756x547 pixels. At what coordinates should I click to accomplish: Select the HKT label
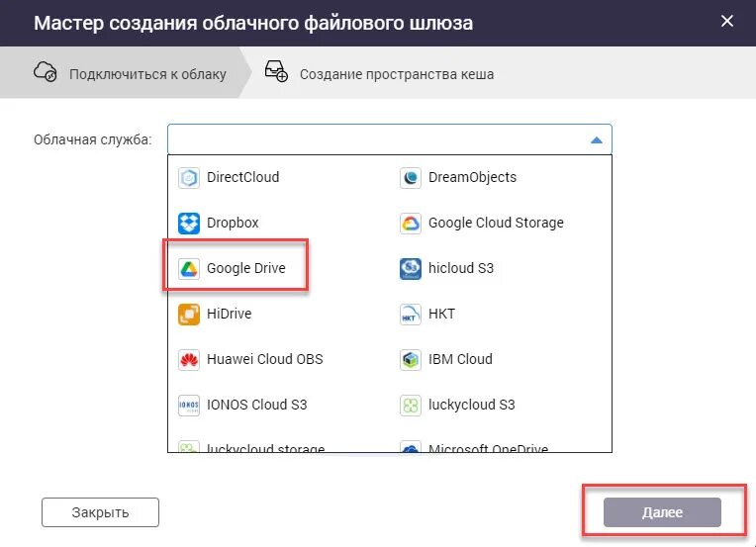click(x=441, y=314)
